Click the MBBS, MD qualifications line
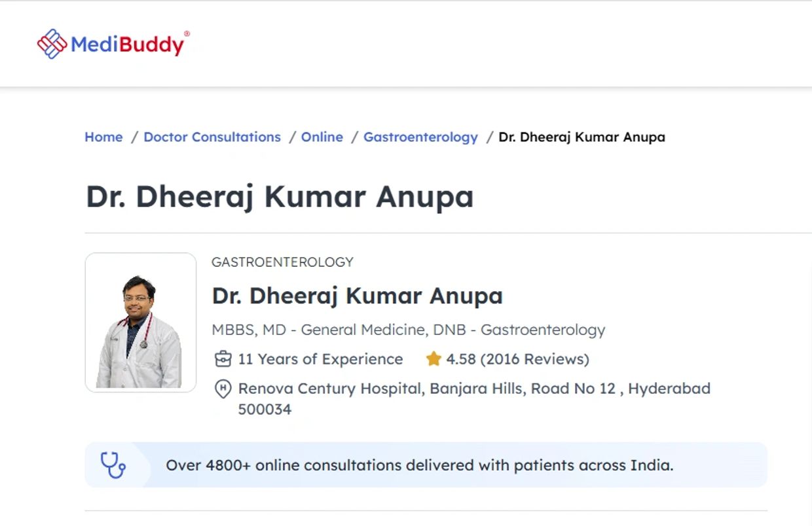Screen dimensions: 812x526 (x=409, y=330)
